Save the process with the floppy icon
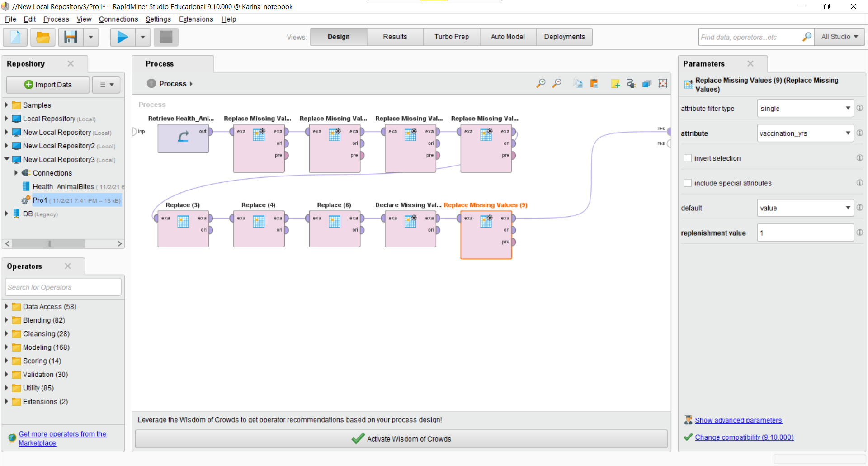 [71, 37]
